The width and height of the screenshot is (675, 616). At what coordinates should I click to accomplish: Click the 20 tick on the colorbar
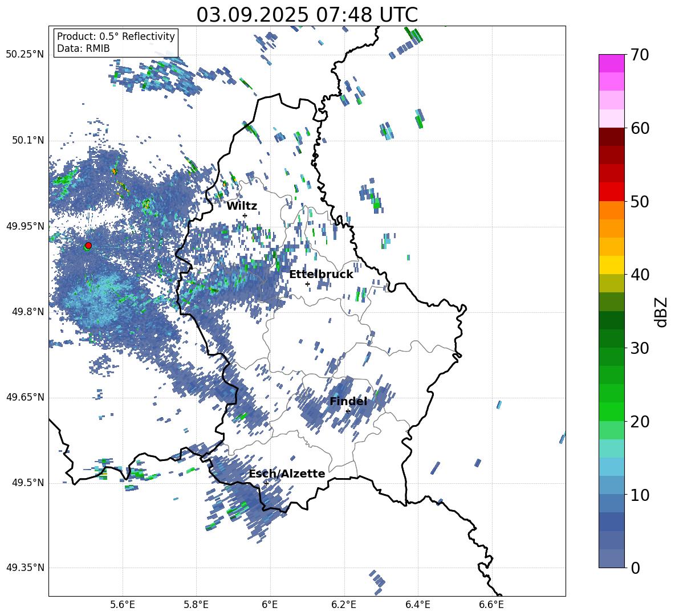pos(639,421)
